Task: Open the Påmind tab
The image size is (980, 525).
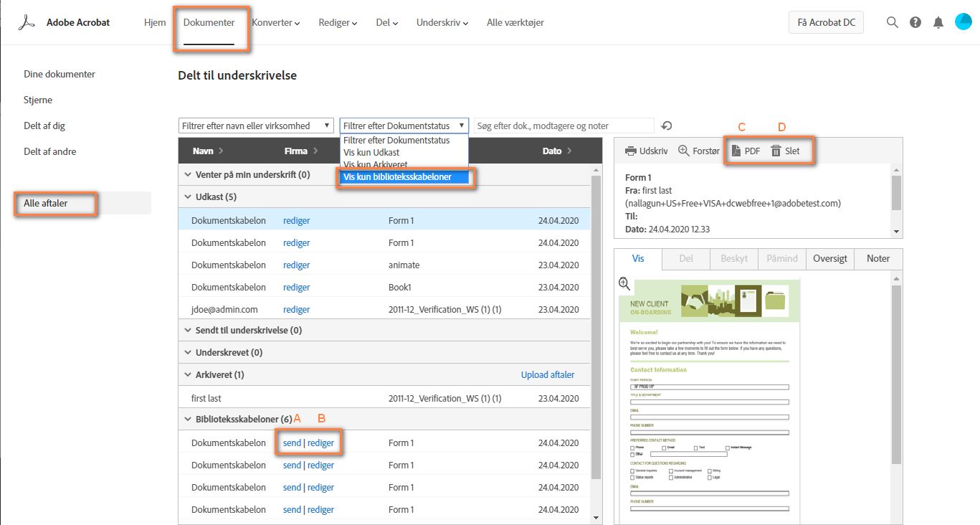Action: click(x=782, y=259)
